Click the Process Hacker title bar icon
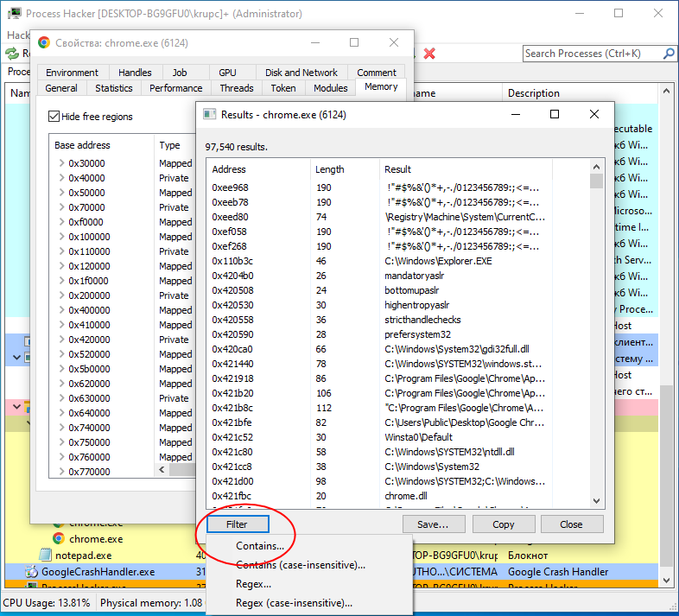Screen dimensions: 679x616 pyautogui.click(x=15, y=14)
